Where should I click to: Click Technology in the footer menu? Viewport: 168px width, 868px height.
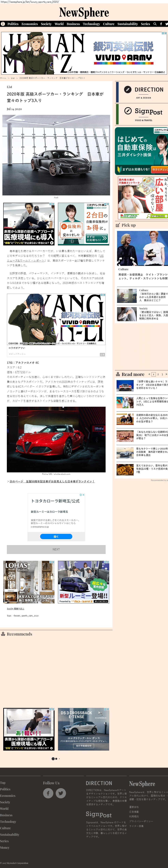8,822
